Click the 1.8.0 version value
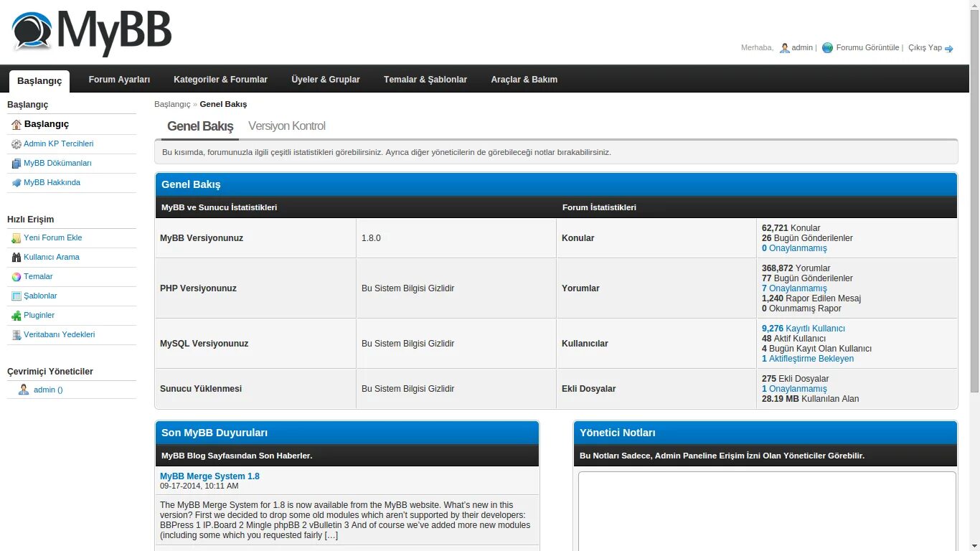The height and width of the screenshot is (551, 980). (371, 238)
